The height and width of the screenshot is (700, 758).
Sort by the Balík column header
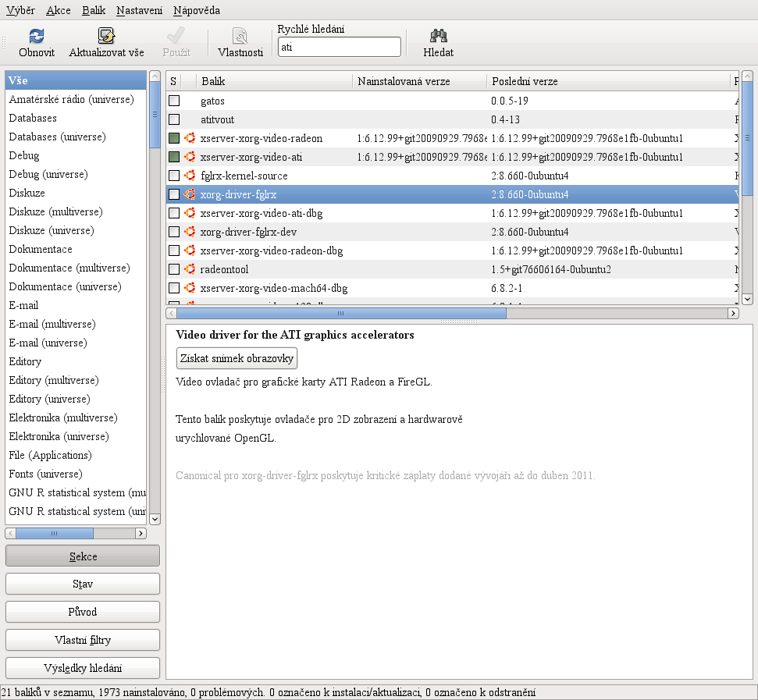[x=274, y=81]
